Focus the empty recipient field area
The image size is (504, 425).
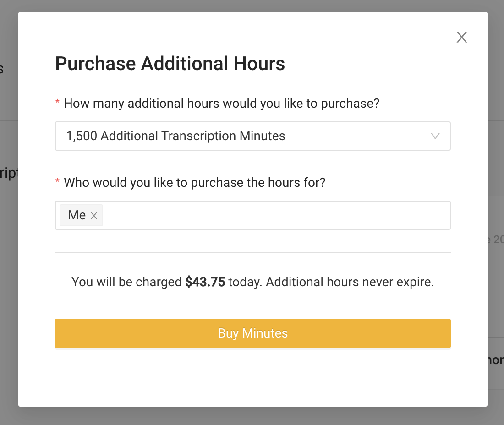coord(275,215)
